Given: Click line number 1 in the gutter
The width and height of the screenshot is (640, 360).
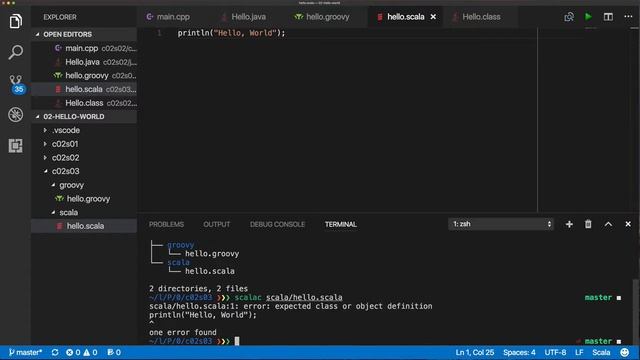Looking at the screenshot, I should (159, 33).
